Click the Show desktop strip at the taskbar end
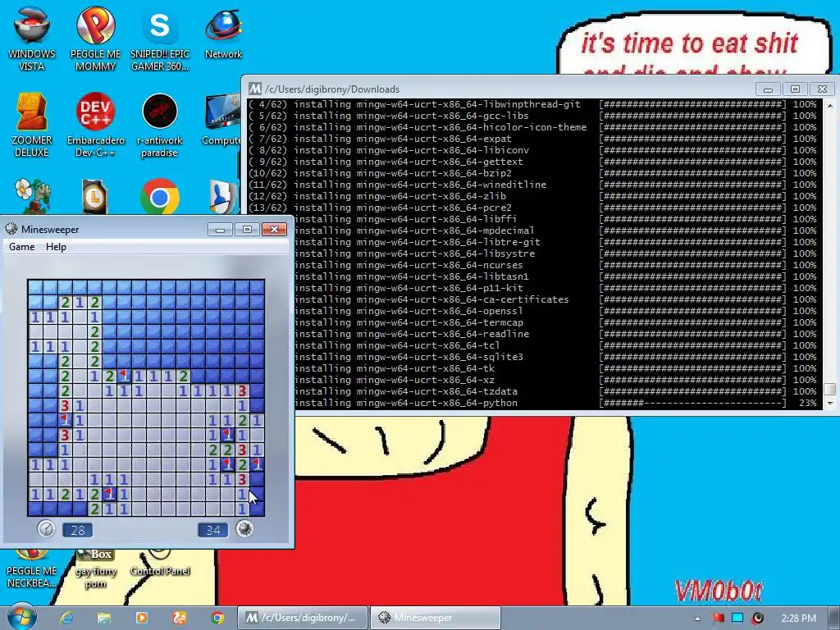This screenshot has width=840, height=630. tap(835, 618)
